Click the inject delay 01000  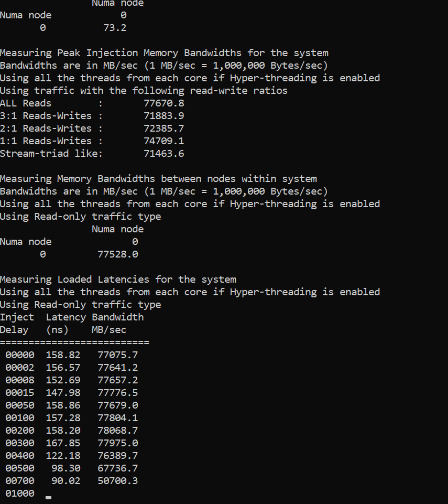tap(20, 493)
